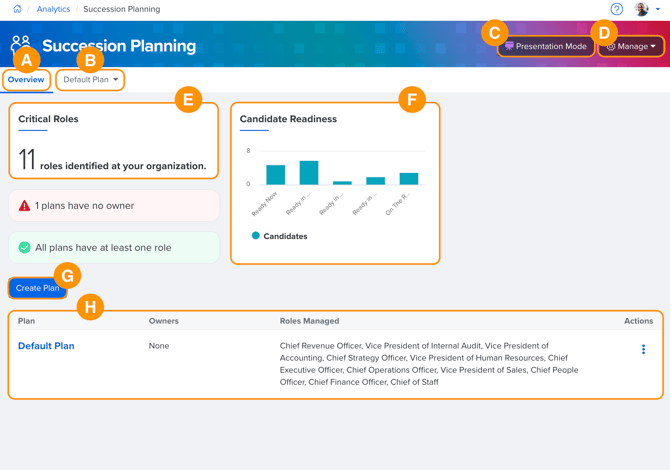Click the user profile avatar
This screenshot has width=670, height=470.
(x=641, y=9)
